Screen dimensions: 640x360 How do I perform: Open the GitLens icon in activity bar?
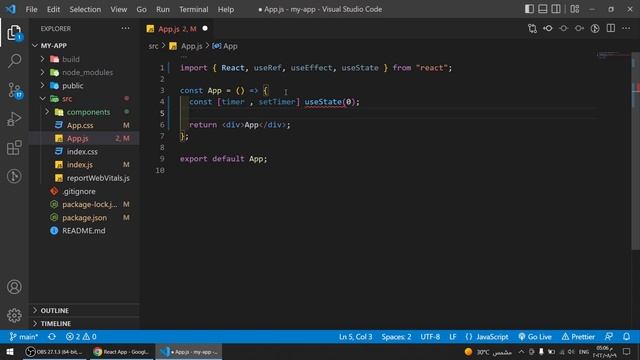tap(14, 176)
